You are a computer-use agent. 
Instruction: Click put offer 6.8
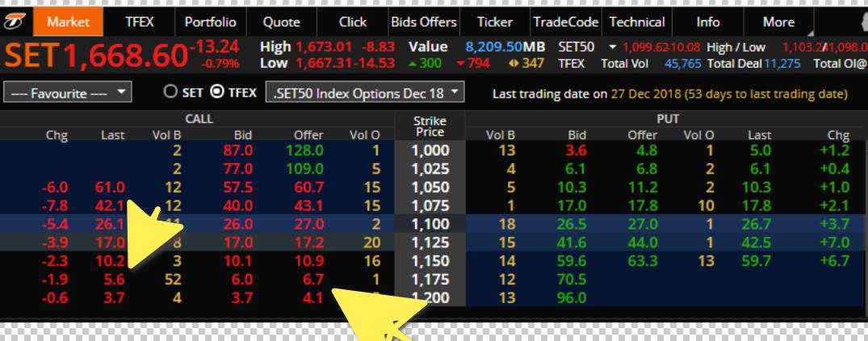click(647, 169)
